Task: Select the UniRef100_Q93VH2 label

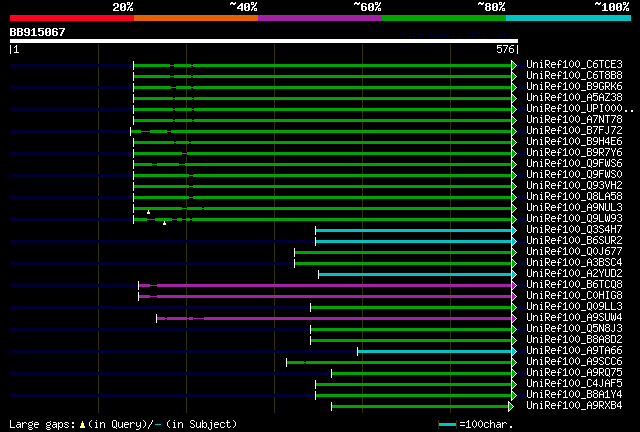Action: [x=574, y=186]
